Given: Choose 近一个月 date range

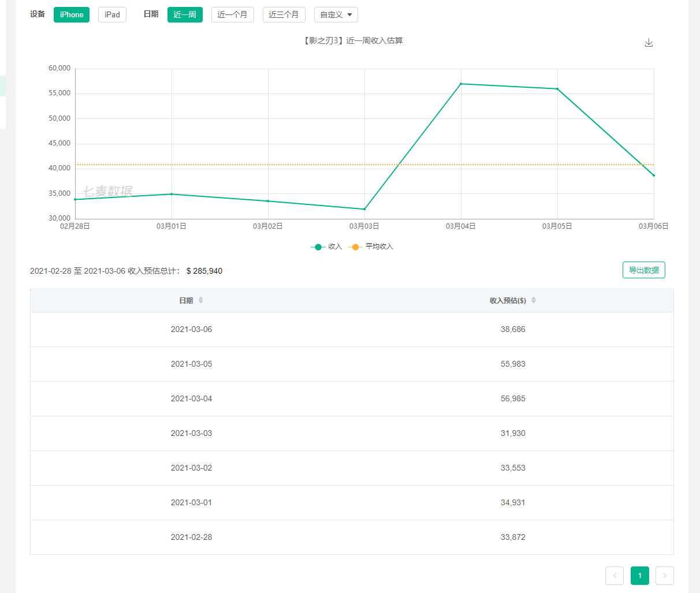Looking at the screenshot, I should coord(232,14).
